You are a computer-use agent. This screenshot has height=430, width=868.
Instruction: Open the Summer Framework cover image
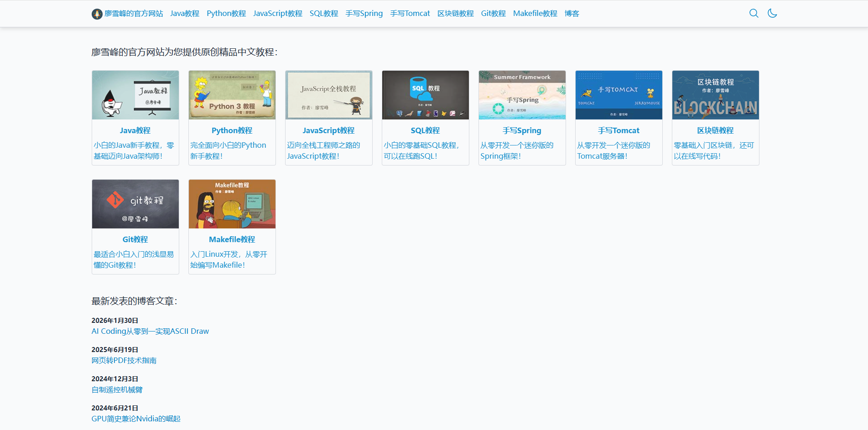pos(522,95)
